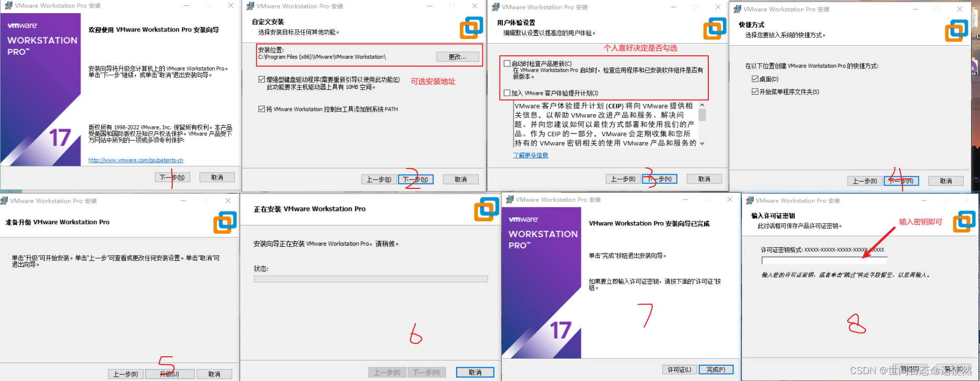Uncheck the 桌面 shortcut checkbox
The height and width of the screenshot is (381, 980).
[755, 78]
